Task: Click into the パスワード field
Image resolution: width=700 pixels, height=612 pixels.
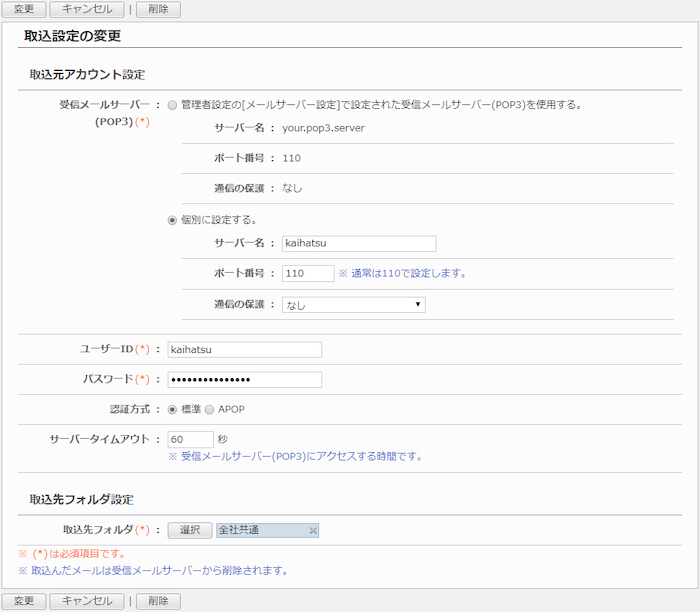Action: pyautogui.click(x=244, y=379)
